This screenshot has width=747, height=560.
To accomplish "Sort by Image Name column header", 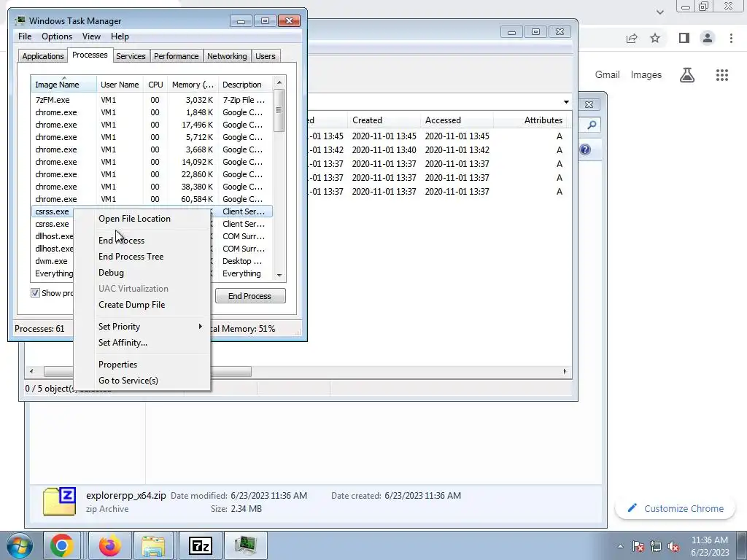I will point(63,85).
